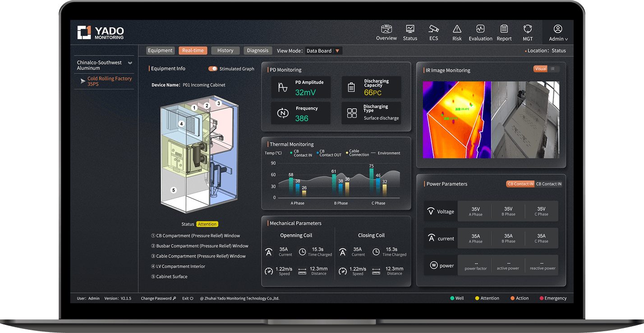Select LV Compartment Interior item

pyautogui.click(x=178, y=266)
